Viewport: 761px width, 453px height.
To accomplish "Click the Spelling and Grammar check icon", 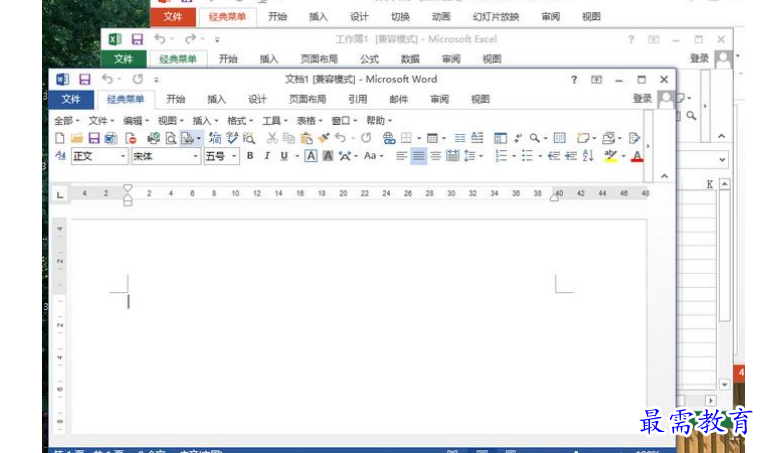I will pos(232,138).
